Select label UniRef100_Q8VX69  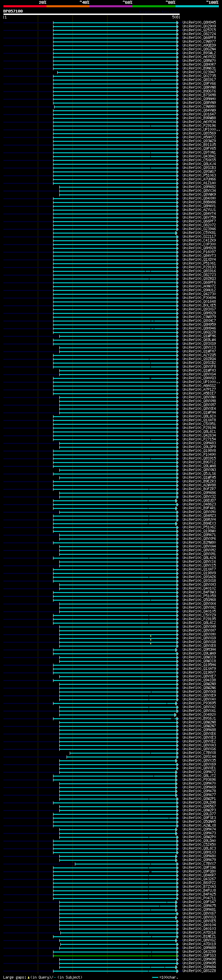(199, 764)
